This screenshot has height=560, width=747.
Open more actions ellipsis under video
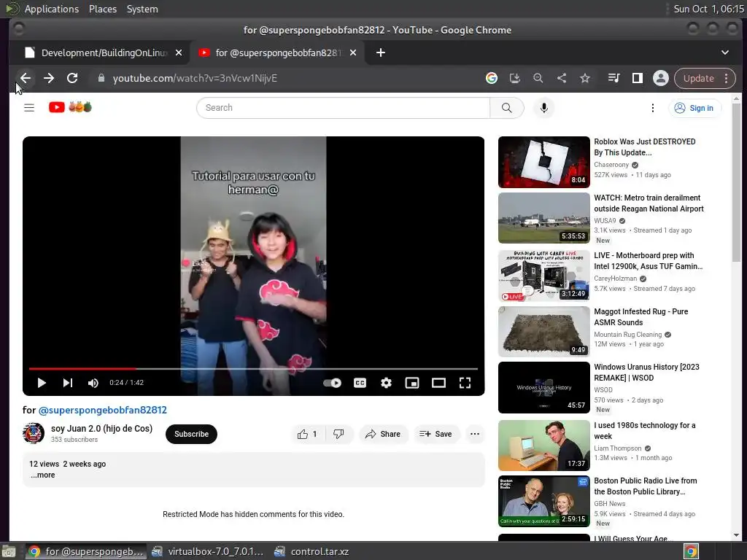pyautogui.click(x=474, y=434)
